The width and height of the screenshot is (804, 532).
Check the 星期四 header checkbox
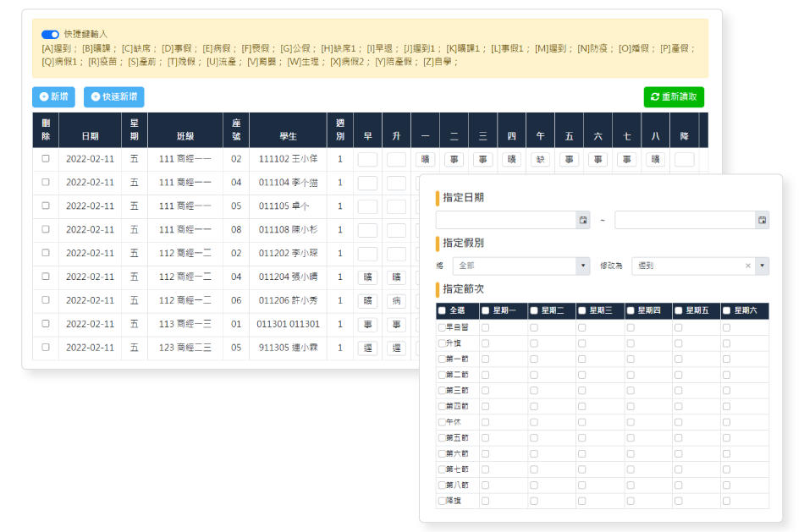pos(631,310)
